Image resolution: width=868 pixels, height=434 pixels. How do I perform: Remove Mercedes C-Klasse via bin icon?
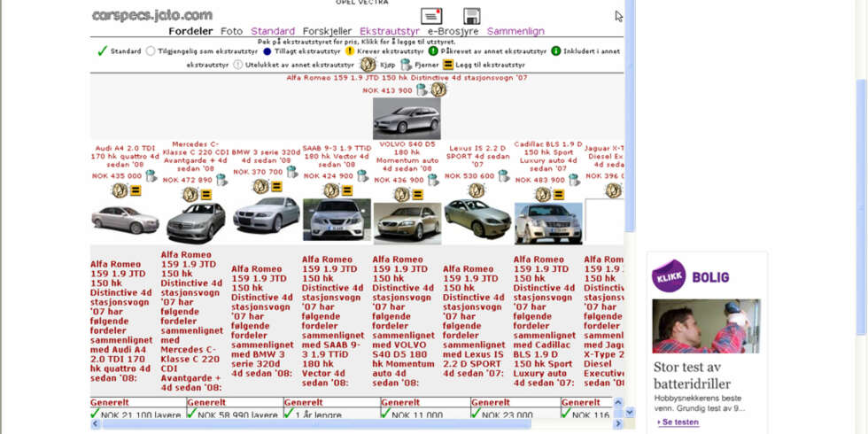point(221,180)
